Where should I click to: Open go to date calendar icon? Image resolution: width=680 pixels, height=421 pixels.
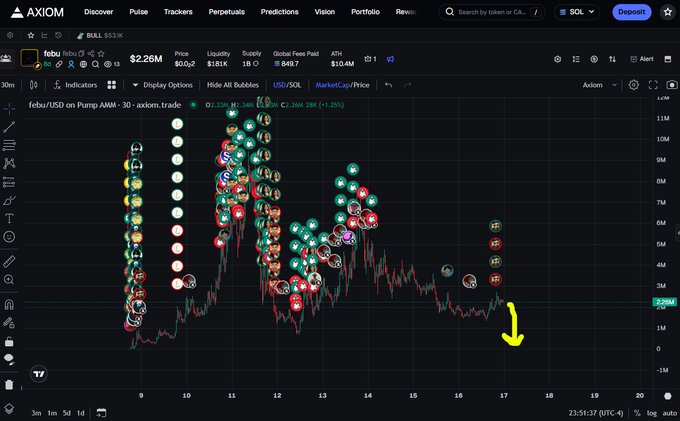pos(101,412)
